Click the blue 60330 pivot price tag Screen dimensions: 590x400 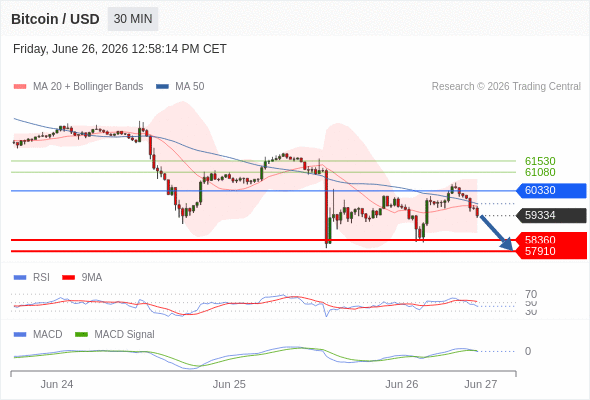point(551,190)
